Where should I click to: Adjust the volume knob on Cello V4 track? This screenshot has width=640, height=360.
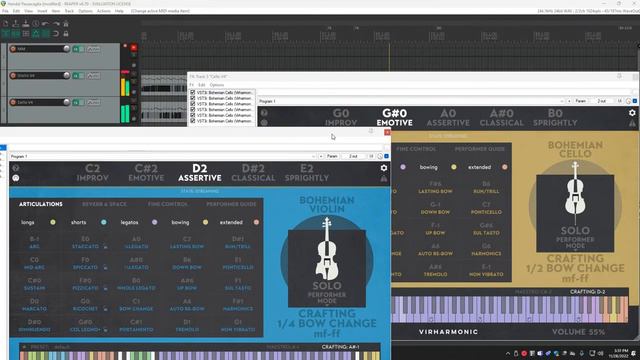click(x=67, y=102)
